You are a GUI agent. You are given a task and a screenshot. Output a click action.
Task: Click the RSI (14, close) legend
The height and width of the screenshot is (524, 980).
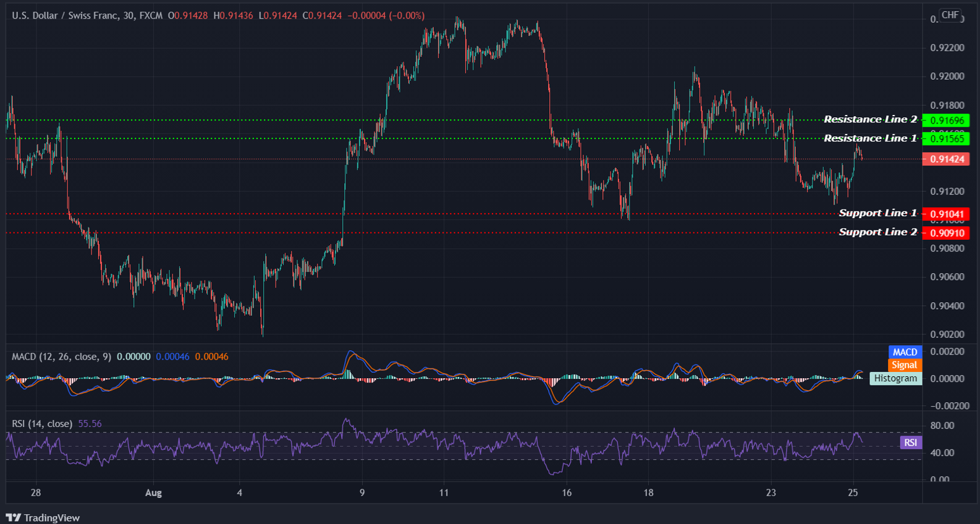click(x=42, y=424)
